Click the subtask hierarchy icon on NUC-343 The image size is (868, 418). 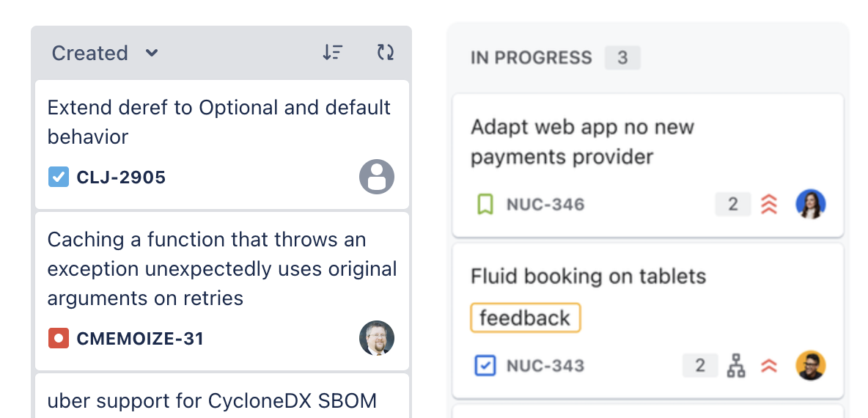point(736,365)
